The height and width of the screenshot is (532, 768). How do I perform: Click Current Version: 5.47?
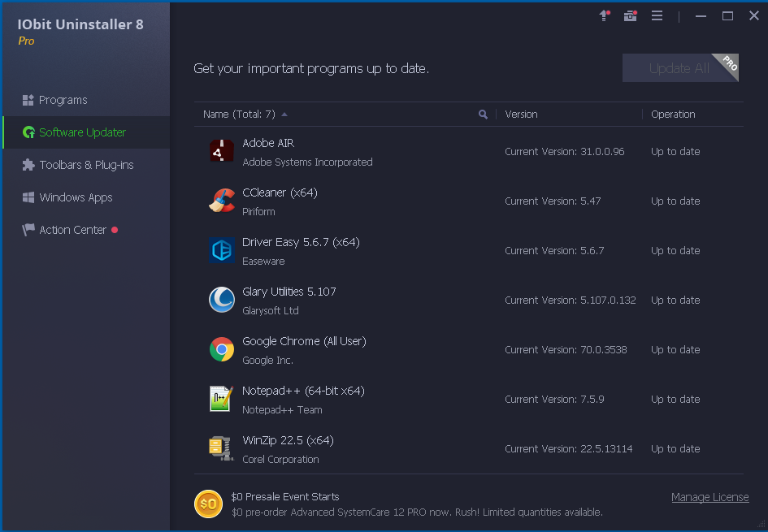pos(553,201)
